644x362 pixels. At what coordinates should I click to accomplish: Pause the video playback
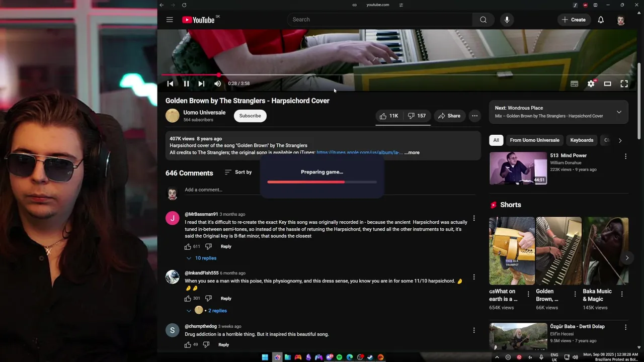tap(186, 84)
